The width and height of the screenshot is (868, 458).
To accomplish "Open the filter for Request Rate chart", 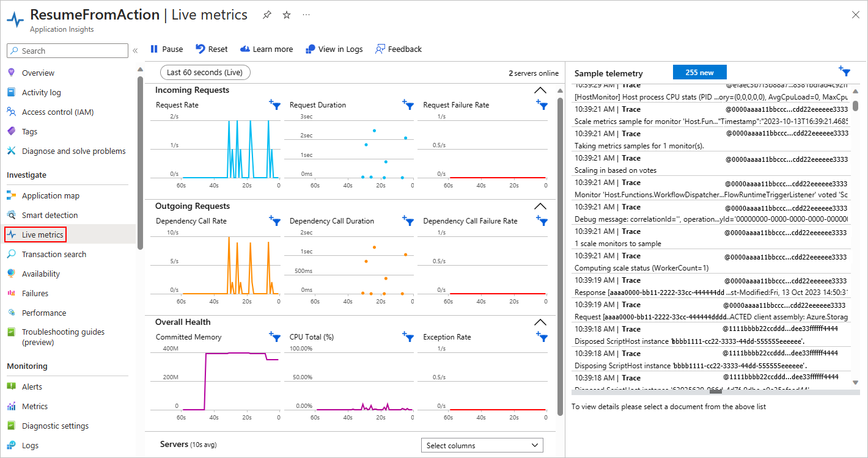I will (x=275, y=105).
